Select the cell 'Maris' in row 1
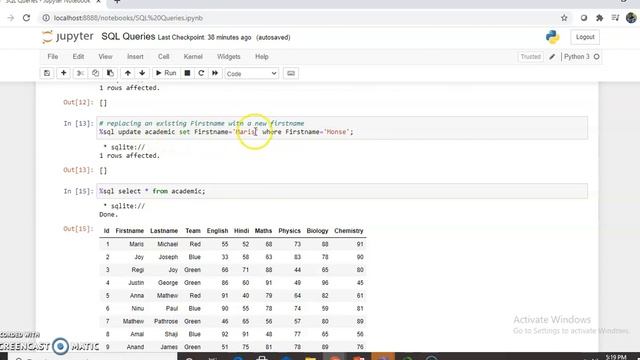The height and width of the screenshot is (360, 640). pos(136,244)
